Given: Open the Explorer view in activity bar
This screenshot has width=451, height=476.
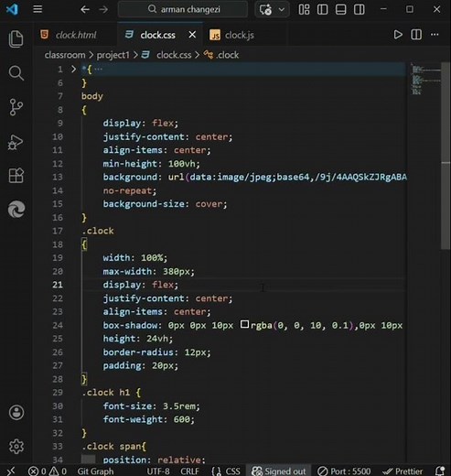Looking at the screenshot, I should (16, 38).
